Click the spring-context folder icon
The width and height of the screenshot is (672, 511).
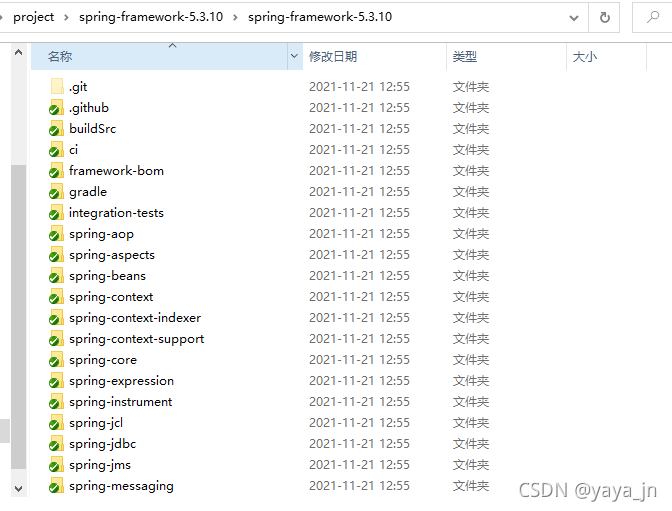[x=57, y=296]
